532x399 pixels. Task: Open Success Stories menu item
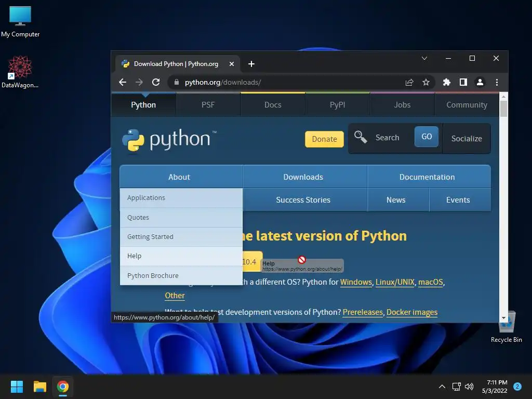[305, 200]
